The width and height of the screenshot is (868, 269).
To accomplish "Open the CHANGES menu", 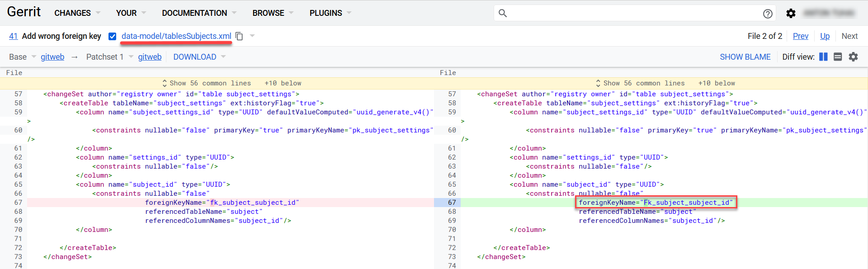I will tap(77, 13).
